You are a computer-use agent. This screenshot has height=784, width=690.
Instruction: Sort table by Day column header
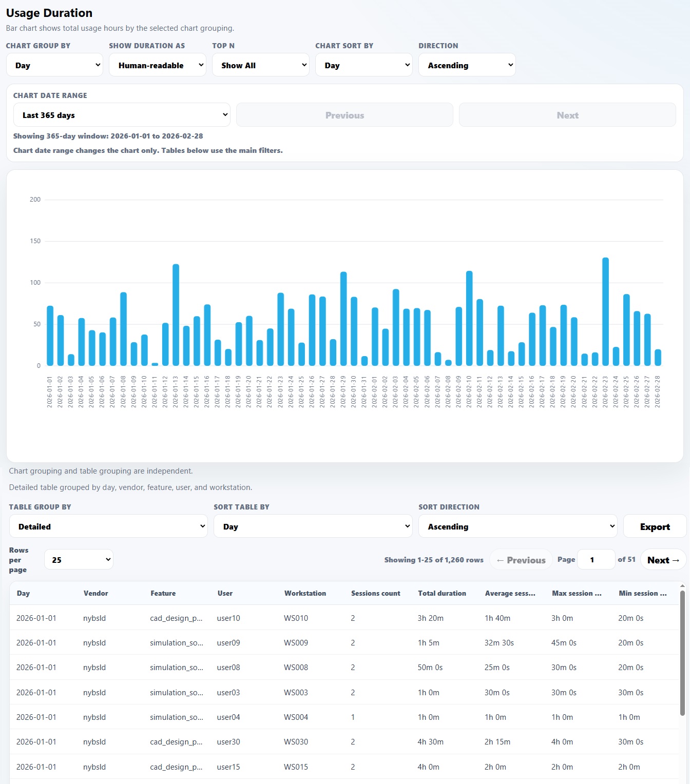click(23, 593)
